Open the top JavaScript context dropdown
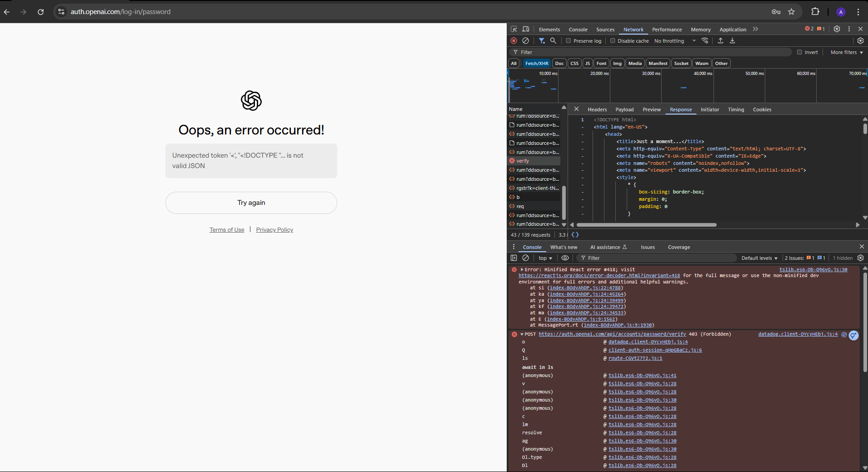Screen dimensions: 868x472 pos(545,258)
